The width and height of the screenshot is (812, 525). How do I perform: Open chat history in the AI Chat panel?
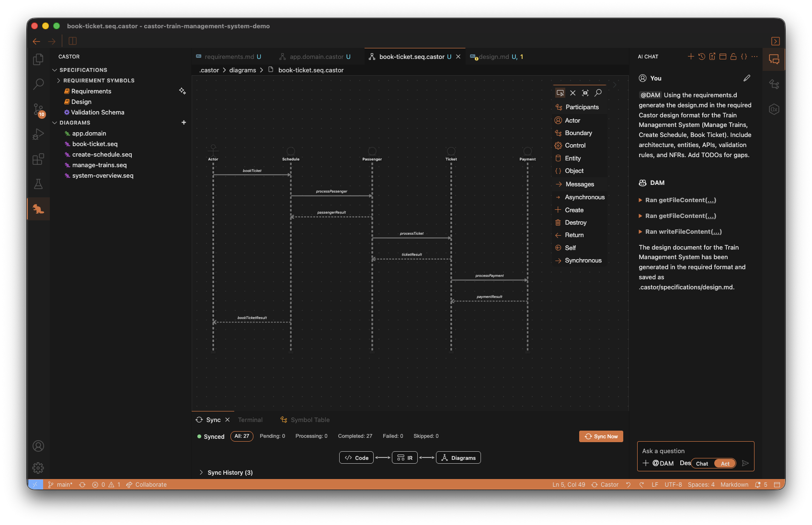701,56
